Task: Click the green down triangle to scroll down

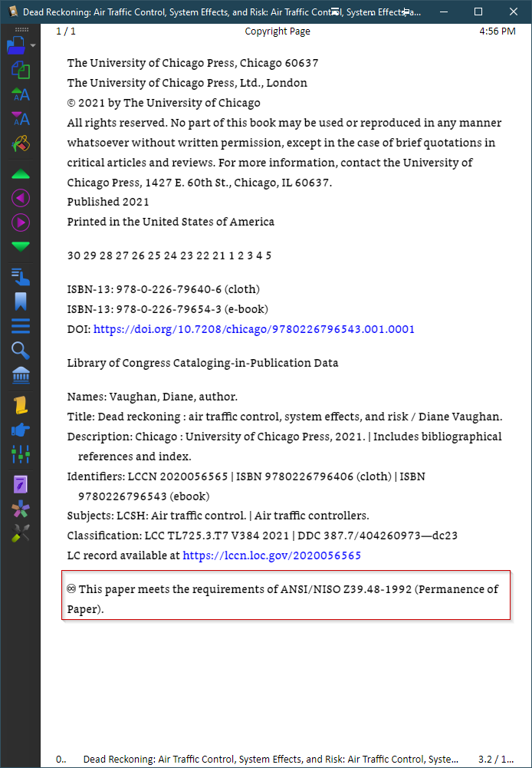Action: [21, 246]
